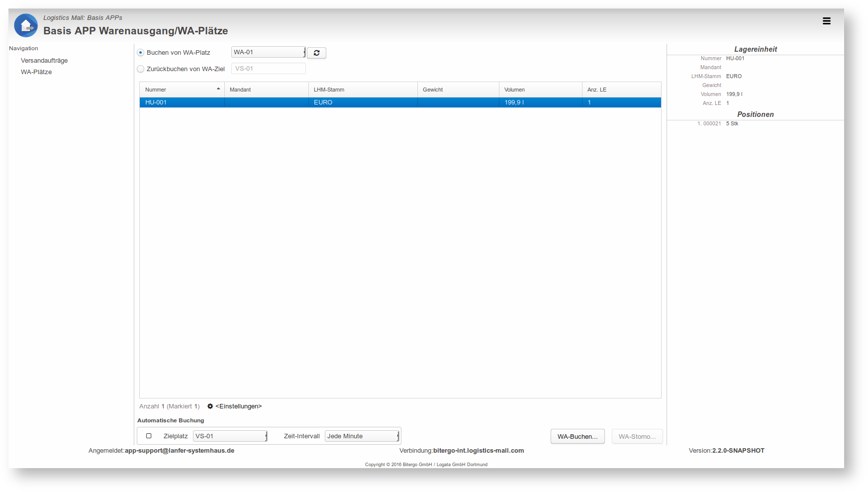Click the '5 Stk' quantity under Positionen
Viewport: 868px width, 492px height.
(x=732, y=124)
